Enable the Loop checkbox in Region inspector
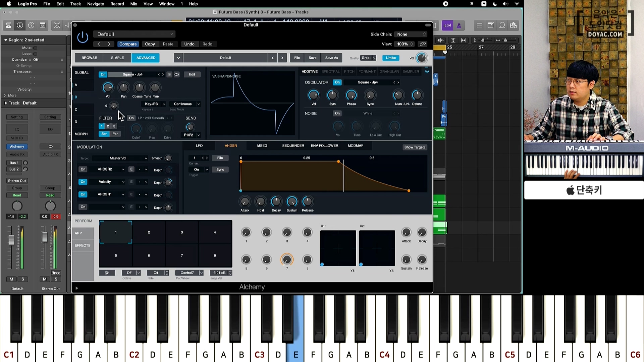This screenshot has width=644, height=362. [x=35, y=54]
